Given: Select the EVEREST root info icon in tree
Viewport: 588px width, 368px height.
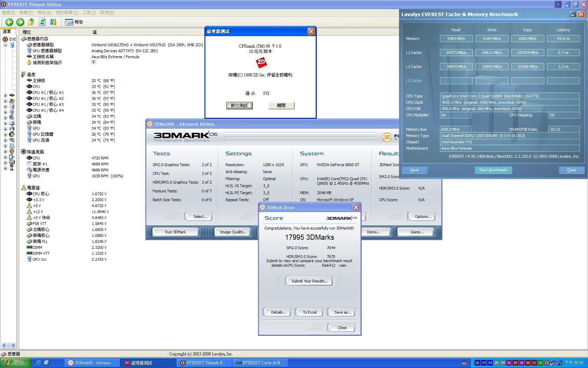Looking at the screenshot, I should coord(5,39).
